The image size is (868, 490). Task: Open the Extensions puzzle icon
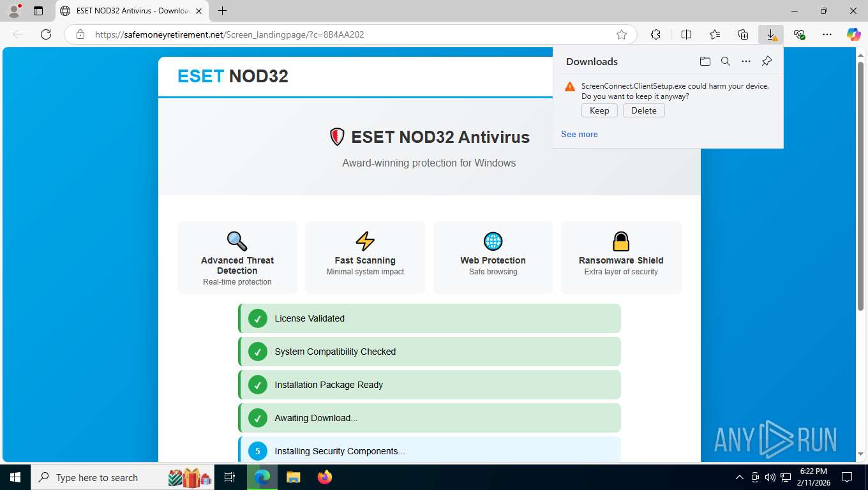pos(655,34)
